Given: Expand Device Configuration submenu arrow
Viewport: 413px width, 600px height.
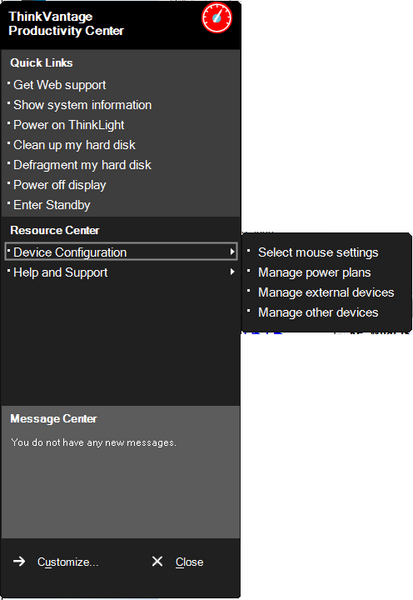Looking at the screenshot, I should [x=232, y=251].
